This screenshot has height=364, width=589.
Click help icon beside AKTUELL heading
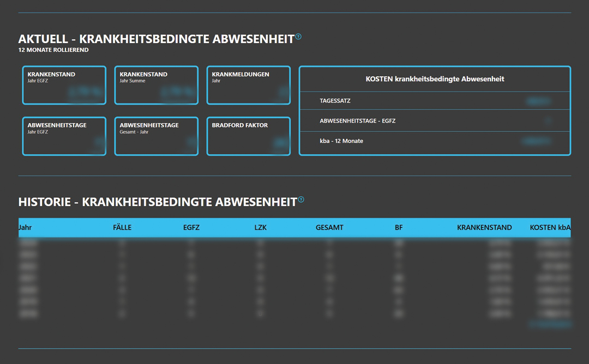click(298, 37)
